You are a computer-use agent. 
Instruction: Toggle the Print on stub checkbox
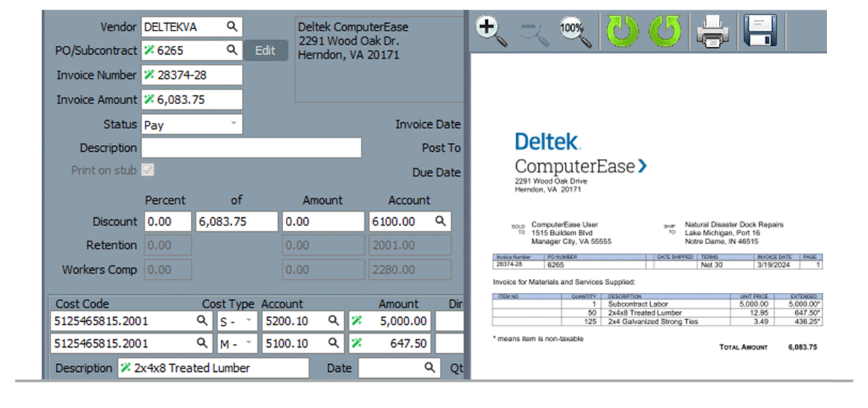(149, 171)
